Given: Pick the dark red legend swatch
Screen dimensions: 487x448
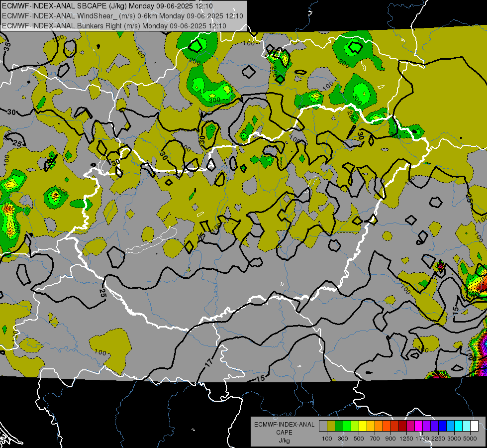Looking at the screenshot, I should point(402,426).
